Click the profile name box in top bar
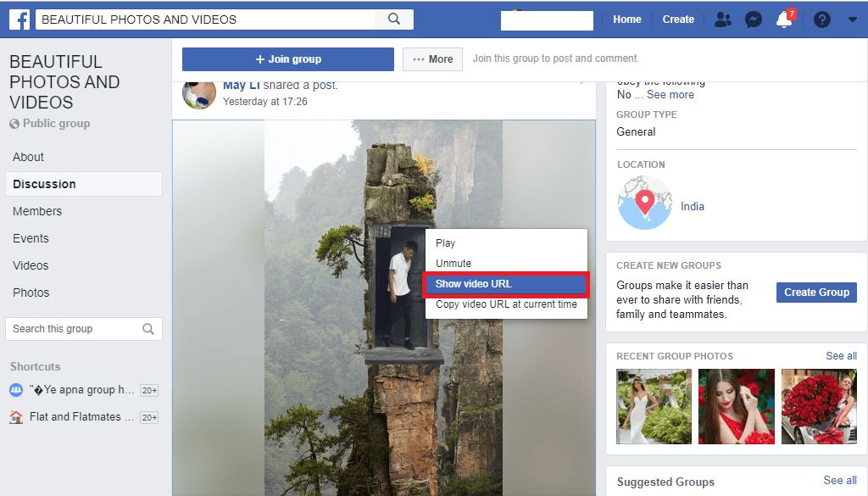868x496 pixels. click(x=547, y=20)
